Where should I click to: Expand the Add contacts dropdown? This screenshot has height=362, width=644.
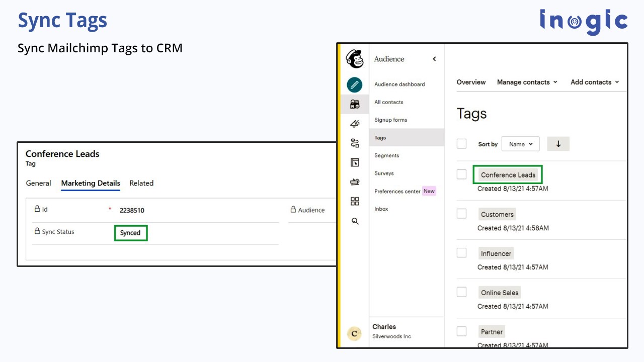click(x=594, y=82)
